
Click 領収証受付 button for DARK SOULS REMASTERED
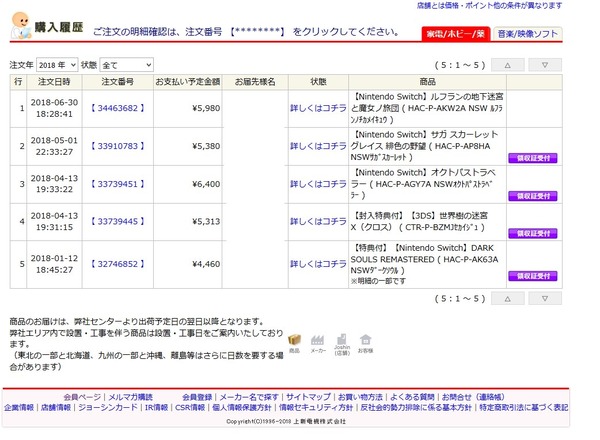click(x=533, y=276)
